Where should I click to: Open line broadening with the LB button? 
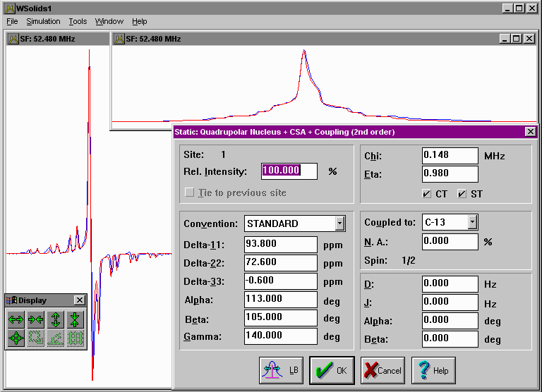(282, 370)
